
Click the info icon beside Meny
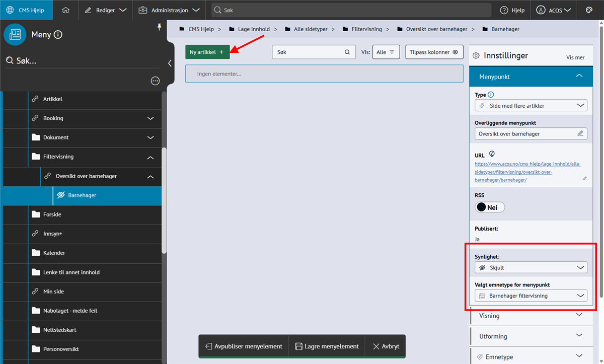(x=58, y=35)
